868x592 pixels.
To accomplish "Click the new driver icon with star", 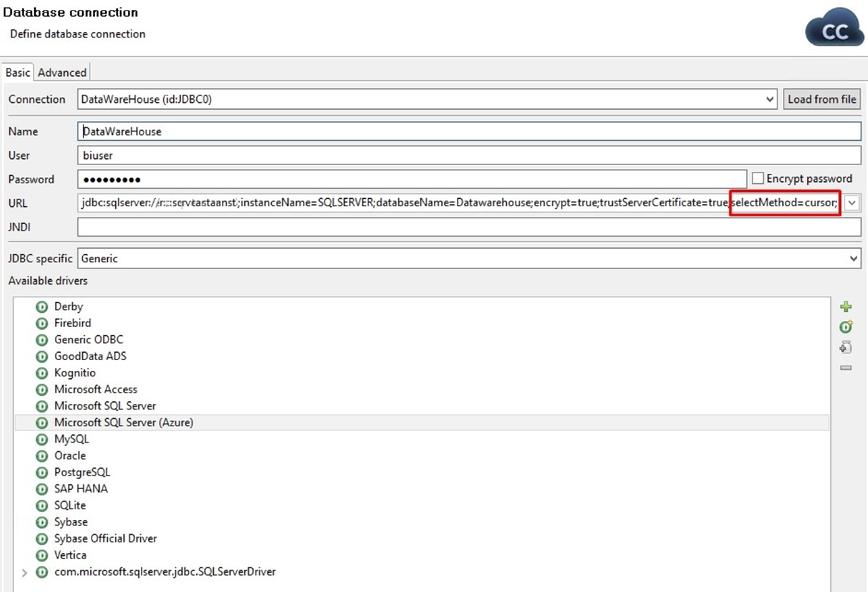I will click(x=846, y=327).
